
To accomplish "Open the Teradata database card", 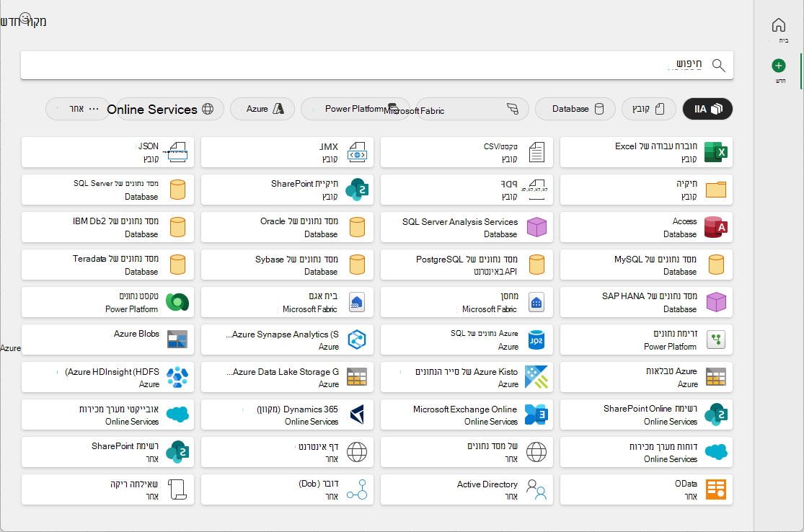I will click(107, 265).
